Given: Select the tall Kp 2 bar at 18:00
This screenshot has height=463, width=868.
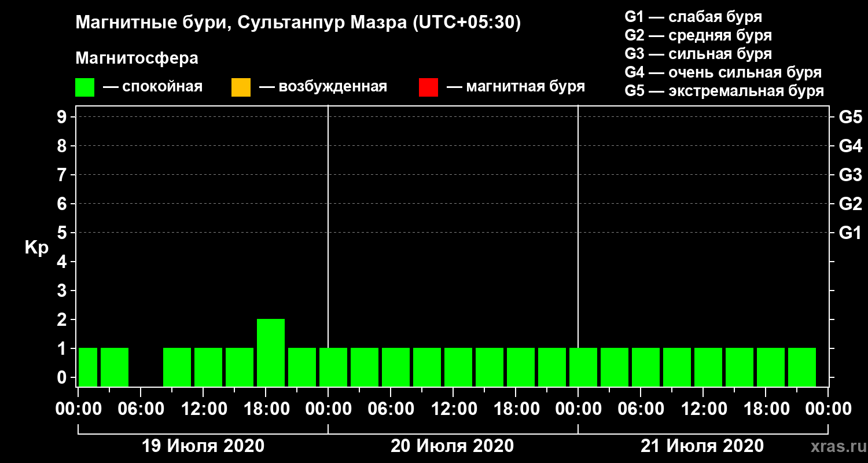Looking at the screenshot, I should (271, 352).
